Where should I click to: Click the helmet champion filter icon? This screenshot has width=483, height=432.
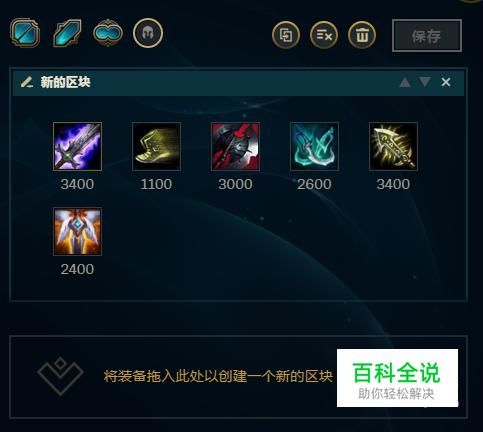click(x=148, y=33)
